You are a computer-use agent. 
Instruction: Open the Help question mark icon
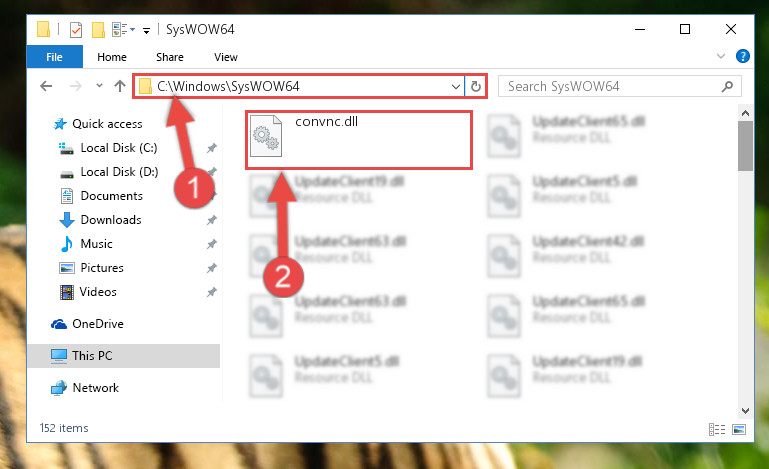(743, 56)
